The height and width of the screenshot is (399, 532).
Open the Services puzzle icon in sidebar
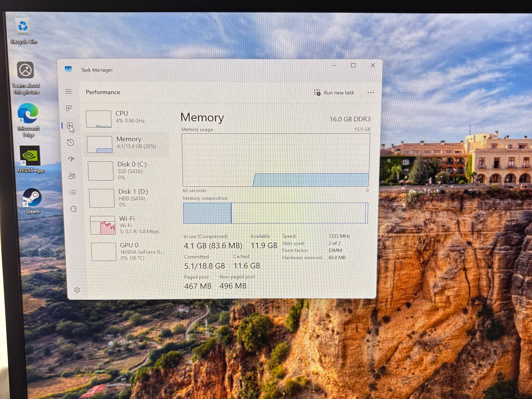click(x=74, y=209)
